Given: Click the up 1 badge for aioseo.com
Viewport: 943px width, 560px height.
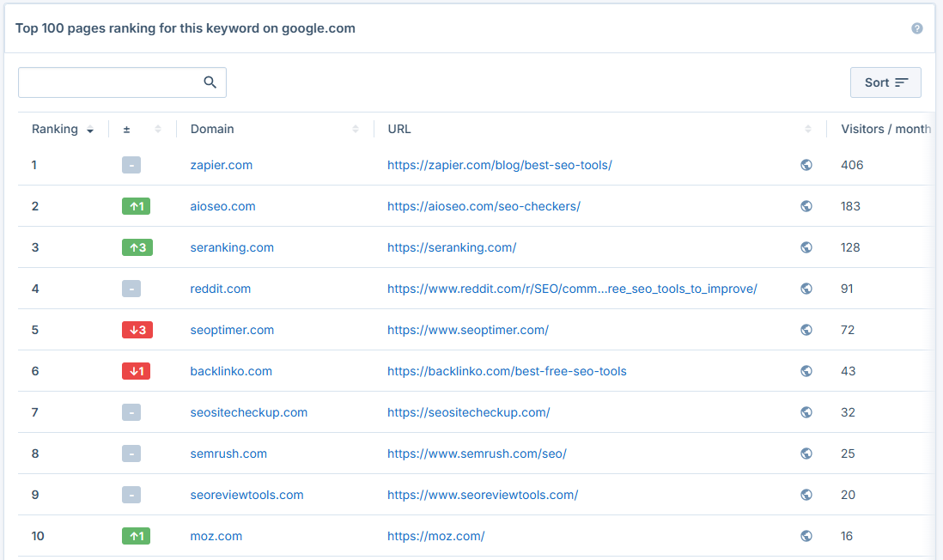Looking at the screenshot, I should 136,206.
